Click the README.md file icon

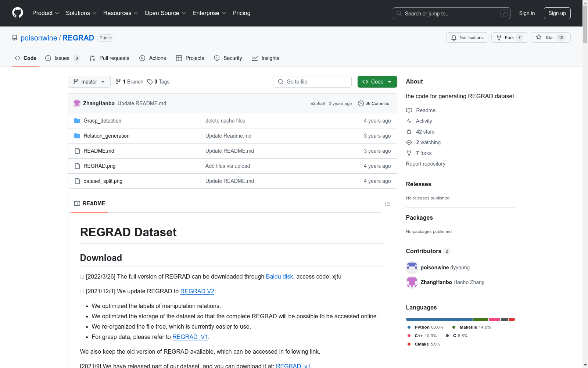click(x=77, y=151)
